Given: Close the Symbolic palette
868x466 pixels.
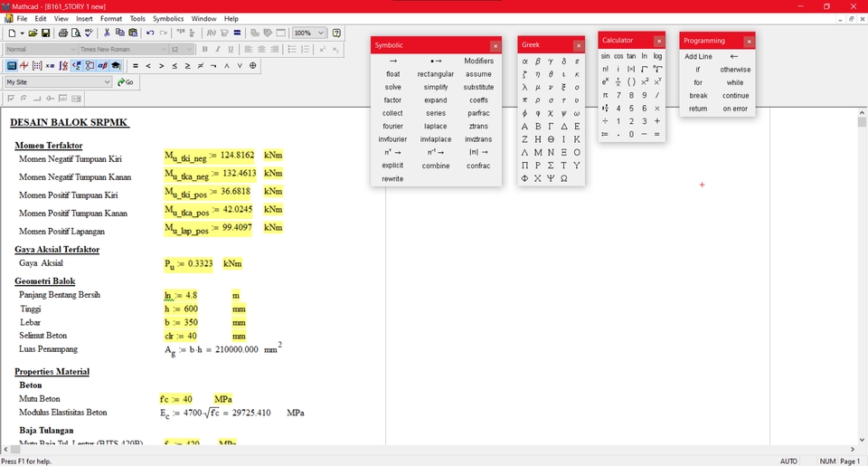Looking at the screenshot, I should pos(495,45).
